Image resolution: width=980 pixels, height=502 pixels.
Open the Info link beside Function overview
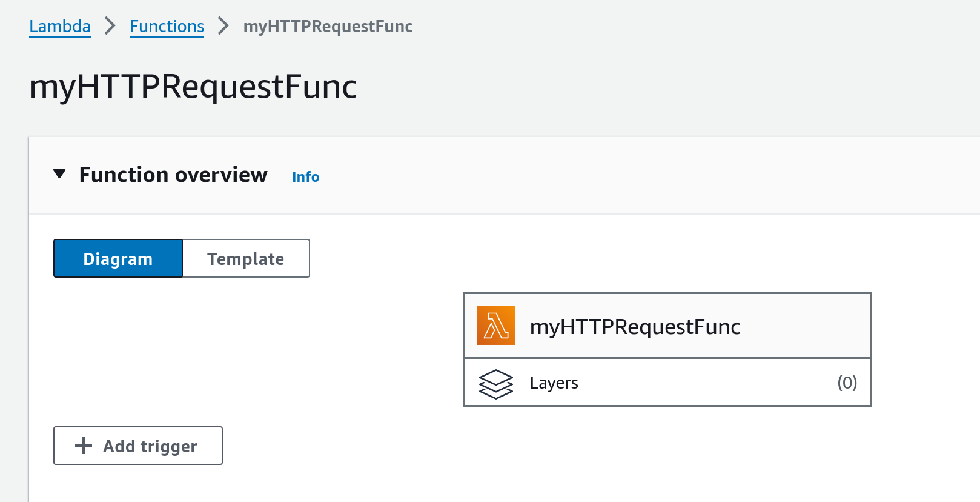click(305, 177)
